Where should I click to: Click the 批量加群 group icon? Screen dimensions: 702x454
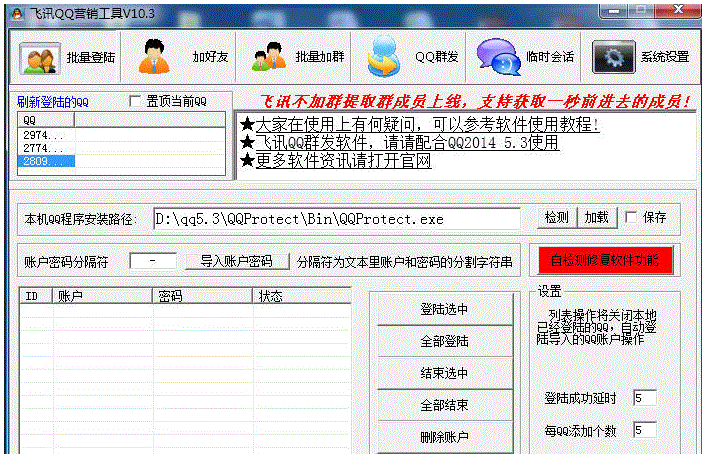[x=269, y=56]
